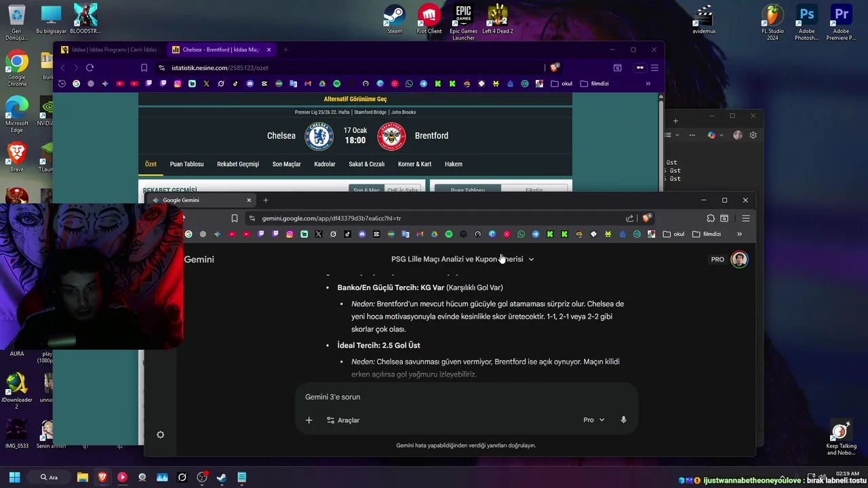Open avidemux desktop shortcut
The height and width of the screenshot is (488, 868).
coord(704,20)
